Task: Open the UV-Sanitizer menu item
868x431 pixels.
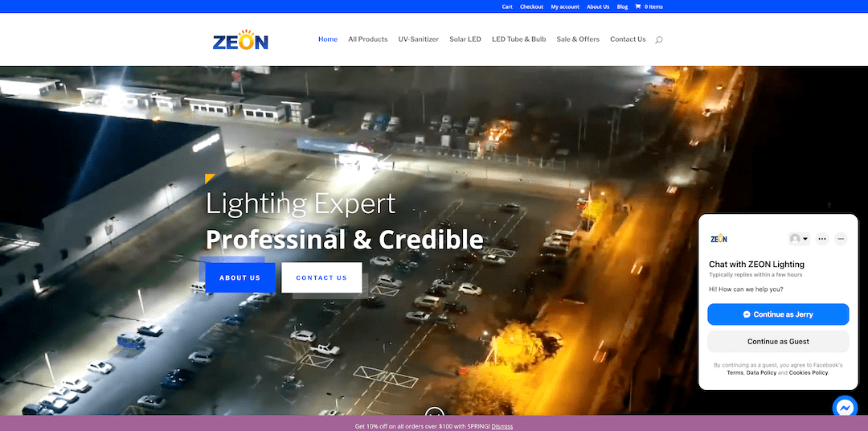Action: (419, 39)
